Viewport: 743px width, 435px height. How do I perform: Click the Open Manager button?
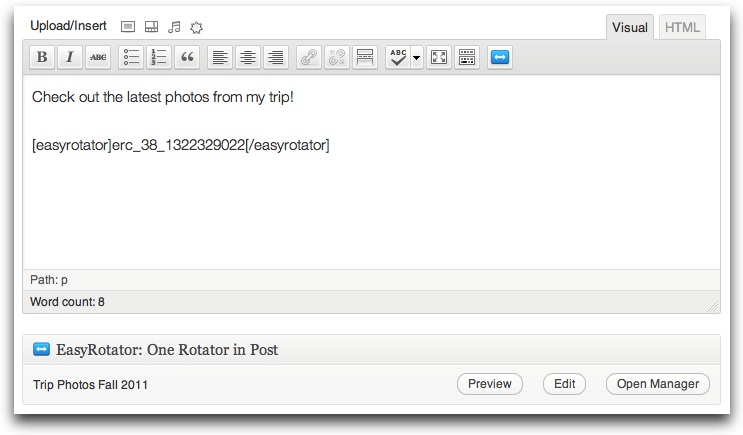coord(658,384)
